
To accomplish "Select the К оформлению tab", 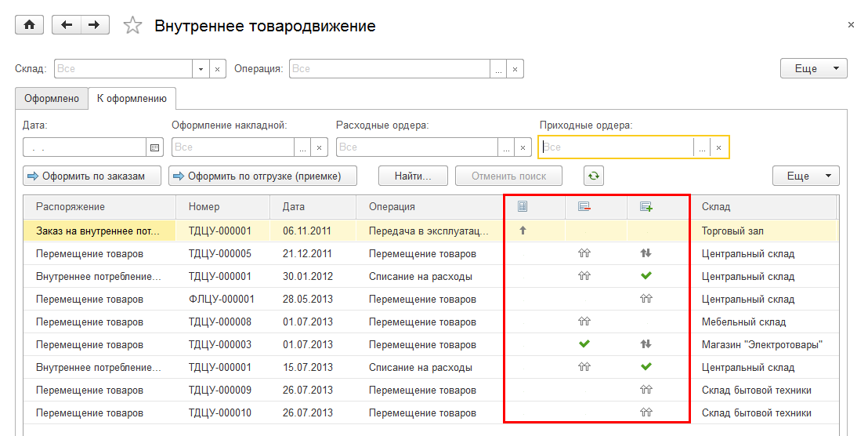I will 132,99.
